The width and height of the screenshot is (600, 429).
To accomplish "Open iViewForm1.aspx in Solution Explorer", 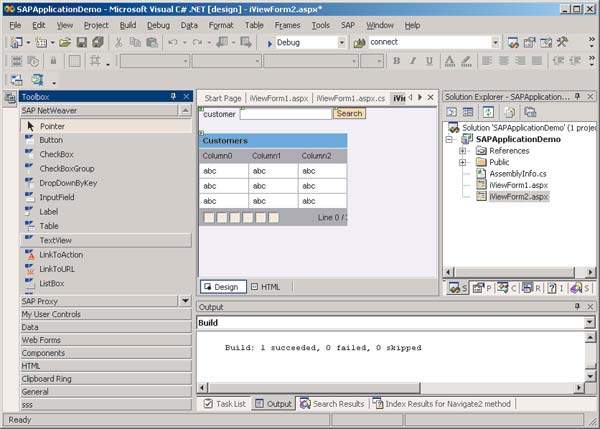I will [518, 185].
